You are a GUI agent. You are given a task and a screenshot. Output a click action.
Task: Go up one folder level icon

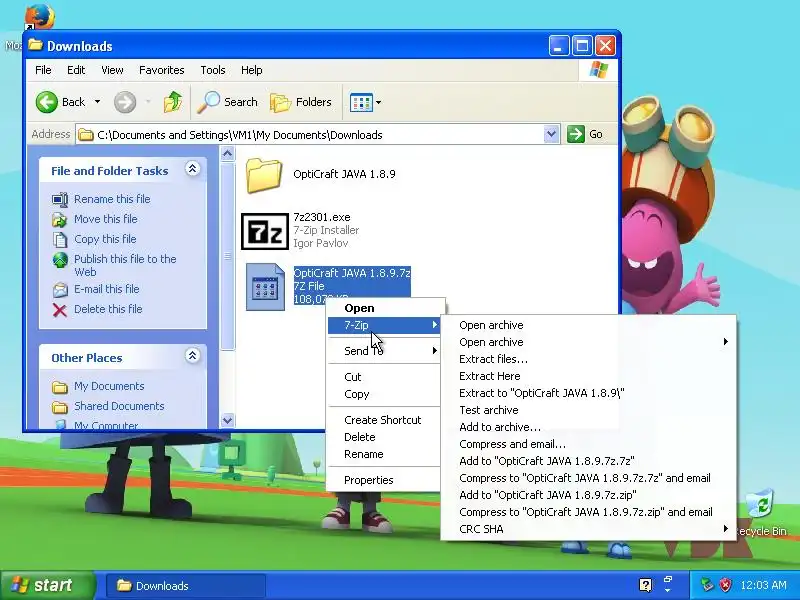[173, 102]
